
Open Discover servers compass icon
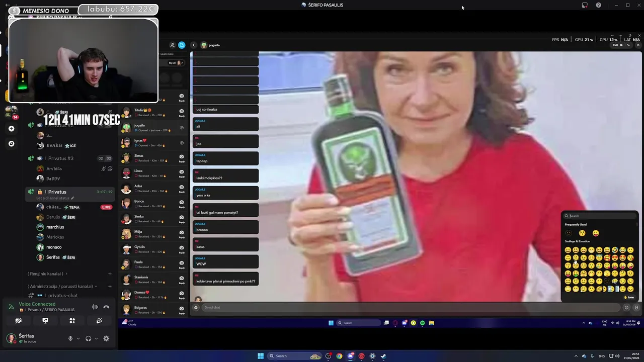[x=11, y=143]
